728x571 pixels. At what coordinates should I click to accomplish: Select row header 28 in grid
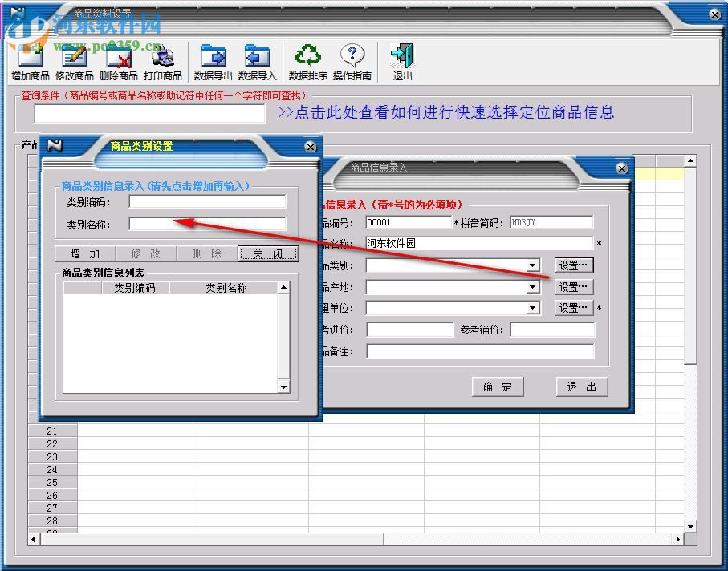click(52, 521)
